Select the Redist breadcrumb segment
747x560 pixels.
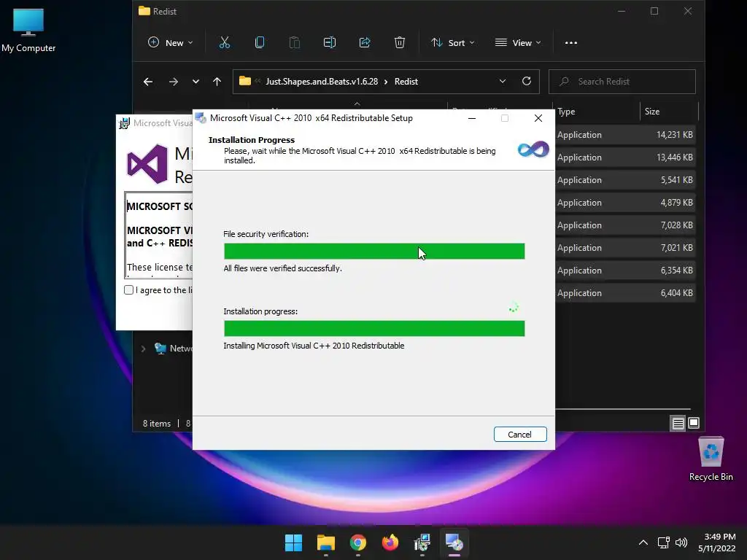click(406, 82)
